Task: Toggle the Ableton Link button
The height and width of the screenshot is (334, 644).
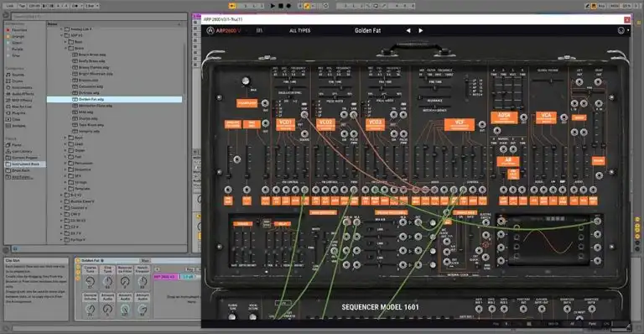Action: [x=10, y=6]
